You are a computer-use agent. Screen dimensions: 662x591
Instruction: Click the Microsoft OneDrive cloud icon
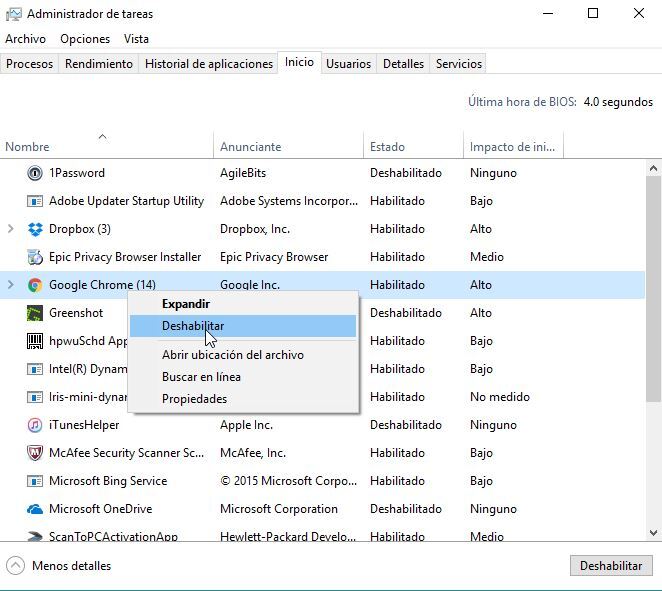click(35, 509)
